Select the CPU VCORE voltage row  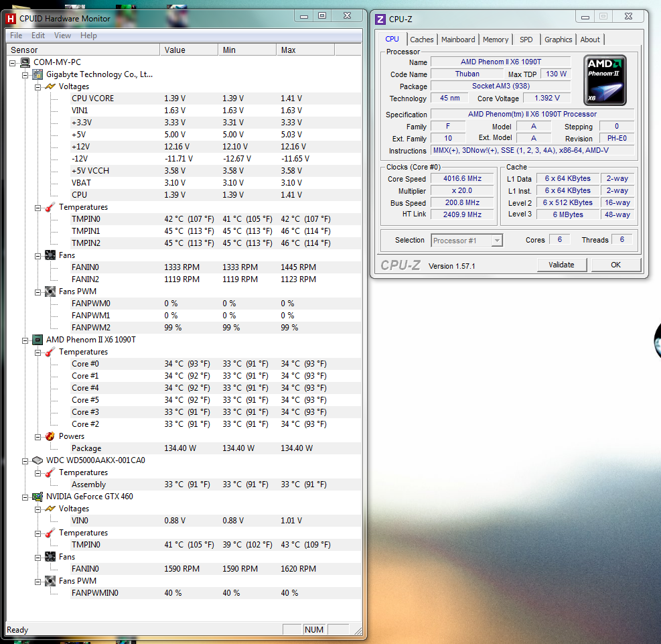tap(216, 99)
